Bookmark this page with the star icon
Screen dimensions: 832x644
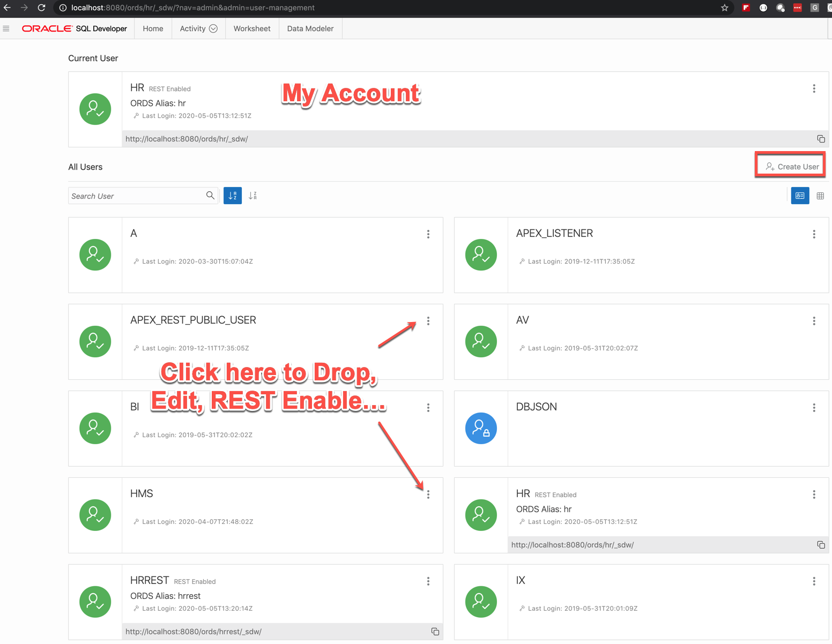(x=725, y=8)
